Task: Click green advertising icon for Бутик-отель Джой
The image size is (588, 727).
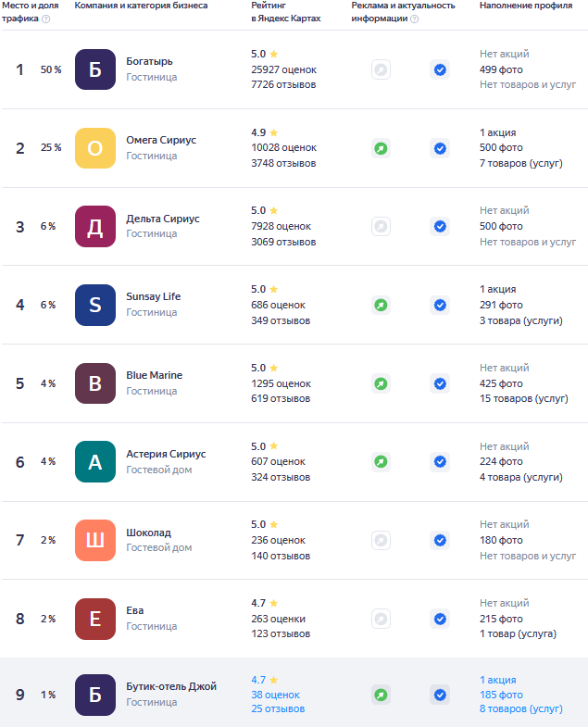Action: pos(381,695)
